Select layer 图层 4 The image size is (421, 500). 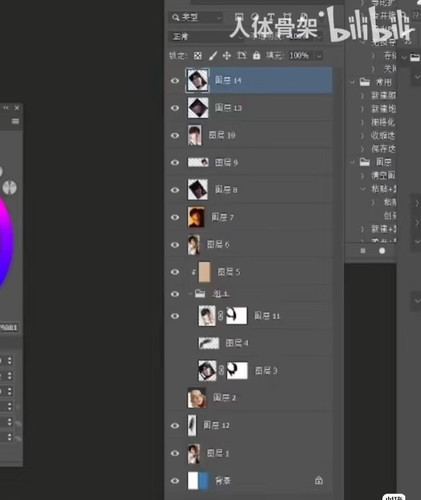(x=249, y=343)
